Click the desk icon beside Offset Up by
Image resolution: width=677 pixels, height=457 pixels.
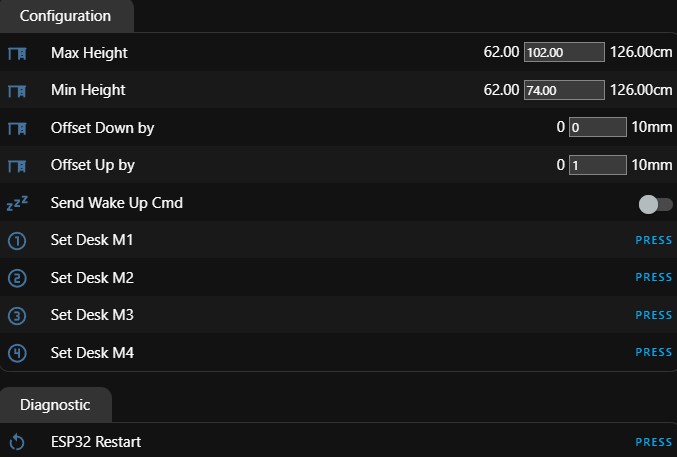click(17, 166)
